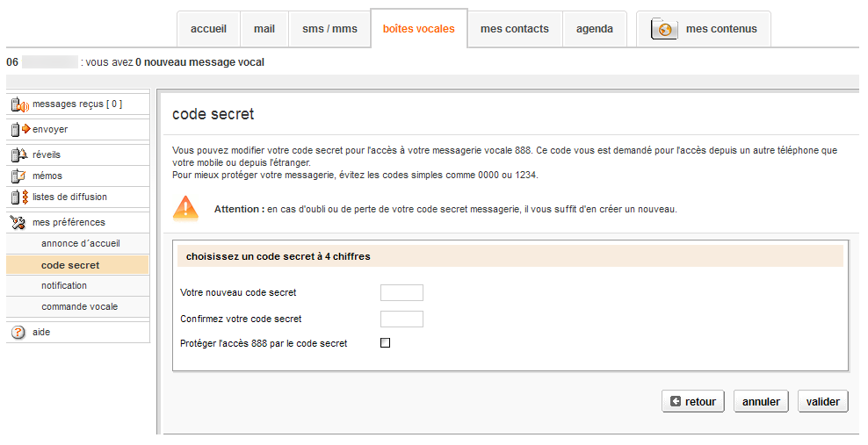Click the listes de diffusion icon
The width and height of the screenshot is (868, 445).
pyautogui.click(x=19, y=197)
